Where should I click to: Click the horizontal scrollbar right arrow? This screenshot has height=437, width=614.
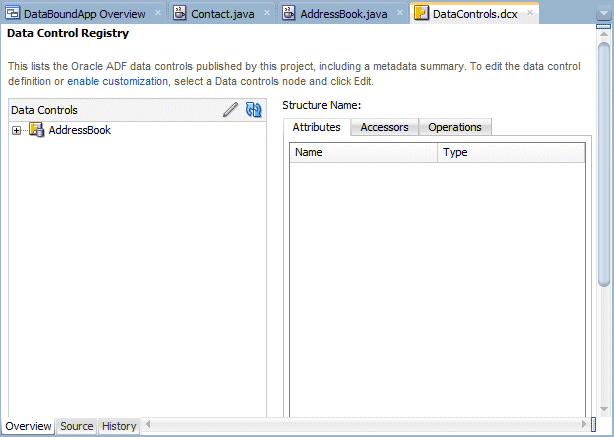click(584, 424)
